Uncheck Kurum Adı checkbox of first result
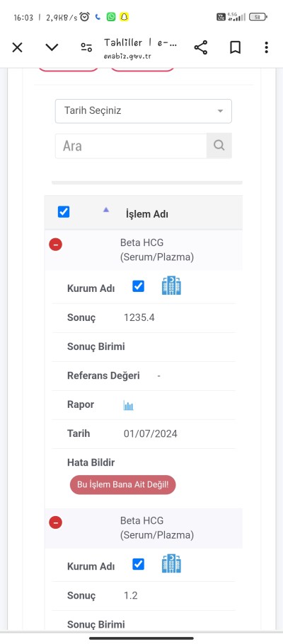The image size is (283, 644). [138, 286]
